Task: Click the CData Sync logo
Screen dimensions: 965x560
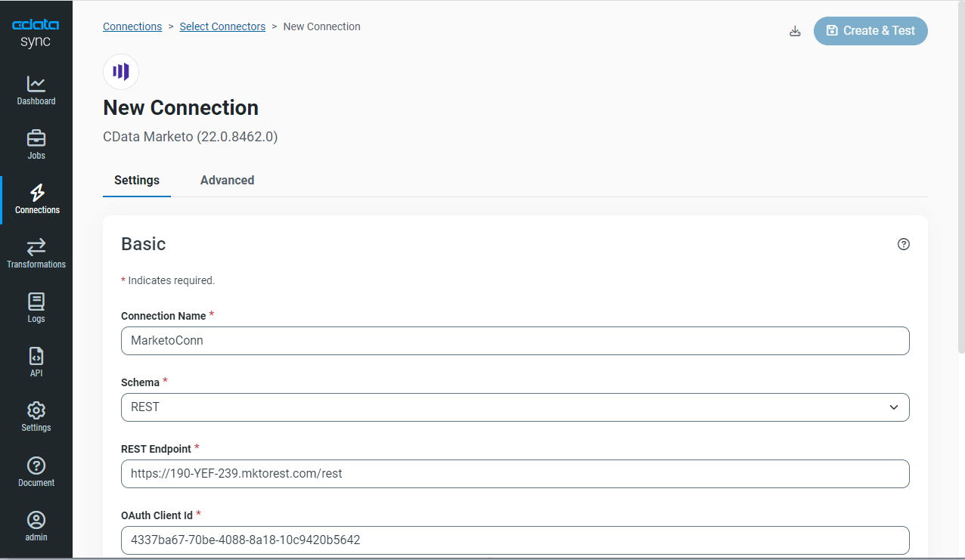Action: click(x=36, y=33)
